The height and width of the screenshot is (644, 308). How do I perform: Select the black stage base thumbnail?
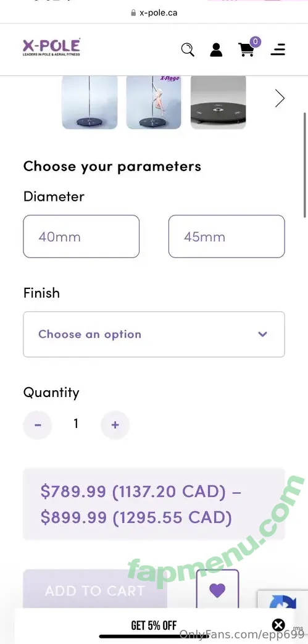click(x=218, y=102)
